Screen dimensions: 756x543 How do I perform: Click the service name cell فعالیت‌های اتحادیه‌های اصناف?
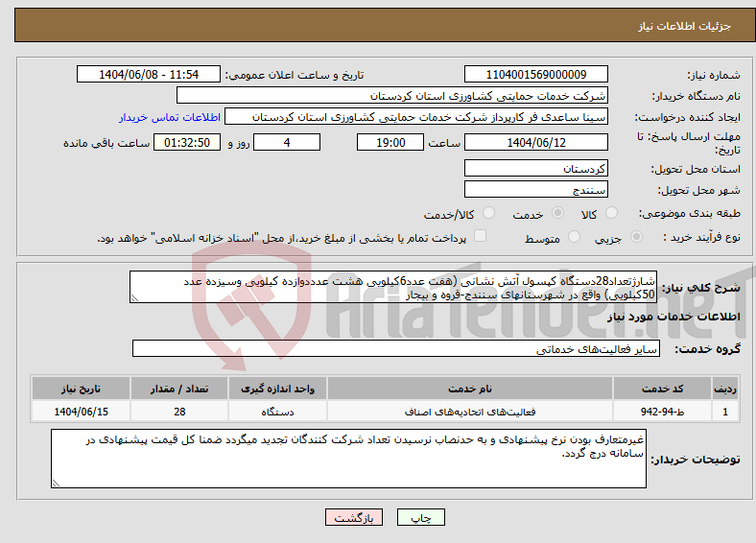point(469,412)
